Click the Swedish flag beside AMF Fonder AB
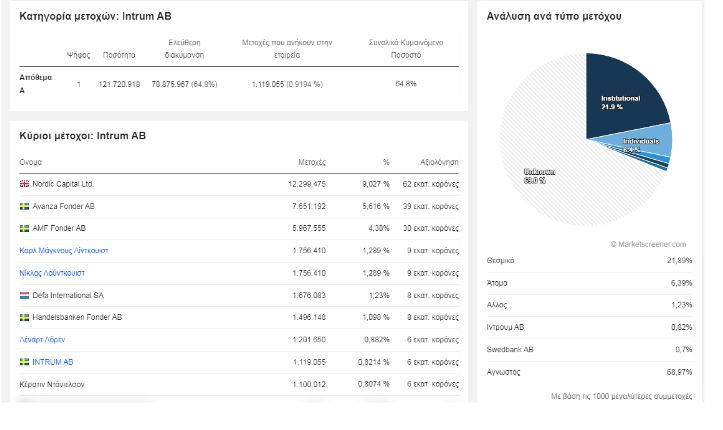Screen dimensions: 723x430 pos(25,228)
